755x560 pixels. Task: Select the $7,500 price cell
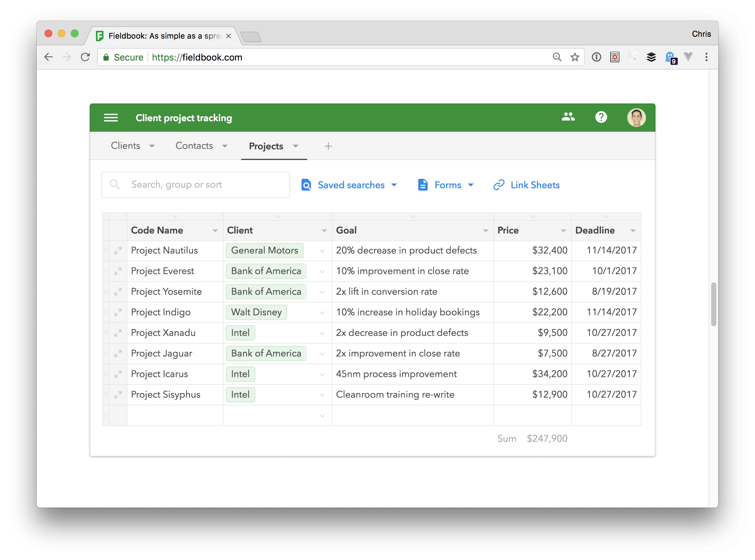[x=532, y=354]
